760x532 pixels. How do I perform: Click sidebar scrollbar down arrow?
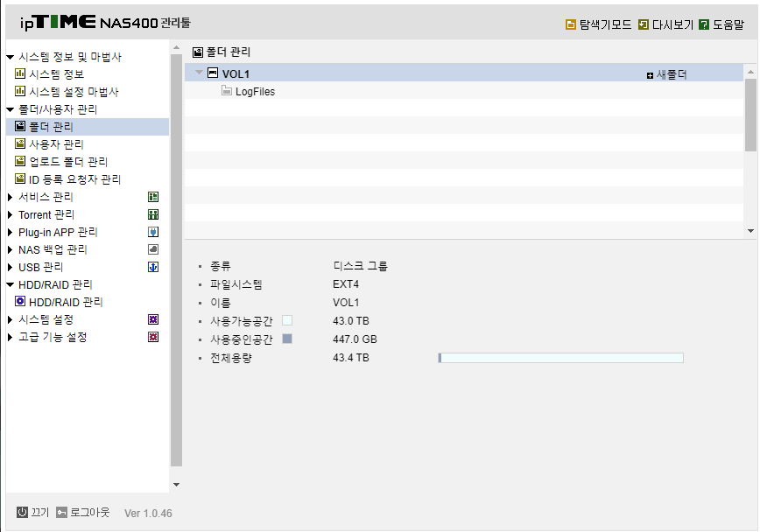point(177,485)
